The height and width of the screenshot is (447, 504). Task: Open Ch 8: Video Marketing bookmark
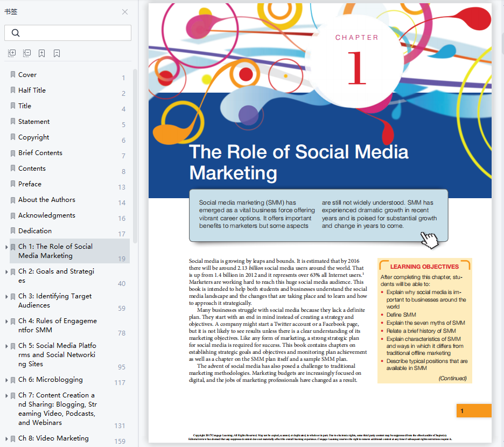[x=53, y=438]
